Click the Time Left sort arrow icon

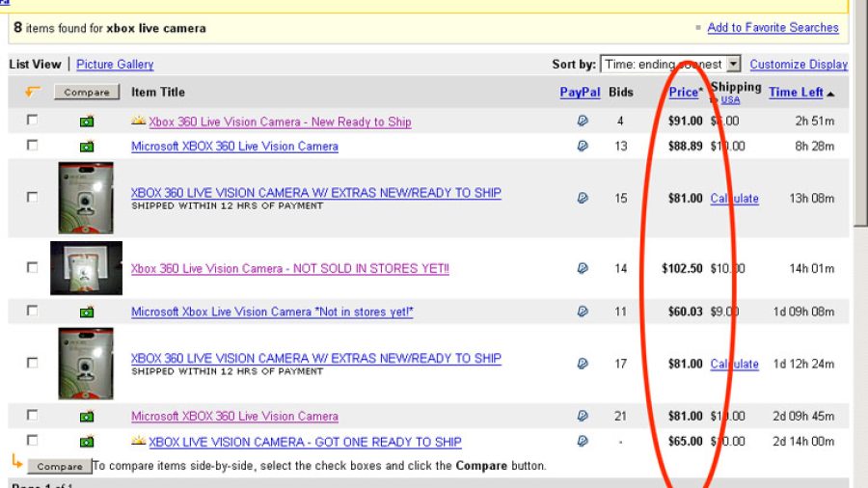[830, 95]
